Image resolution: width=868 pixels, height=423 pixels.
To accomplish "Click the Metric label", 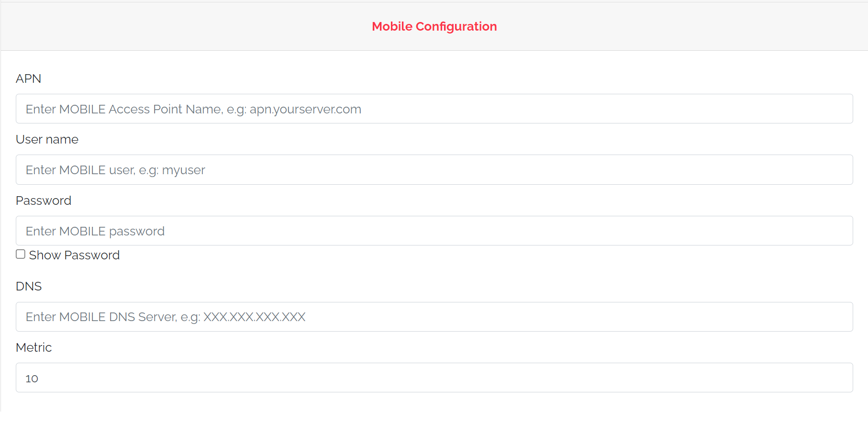I will (33, 347).
